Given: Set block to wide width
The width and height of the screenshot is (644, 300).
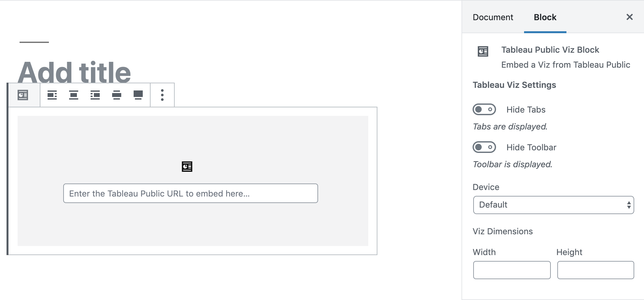Looking at the screenshot, I should 117,95.
